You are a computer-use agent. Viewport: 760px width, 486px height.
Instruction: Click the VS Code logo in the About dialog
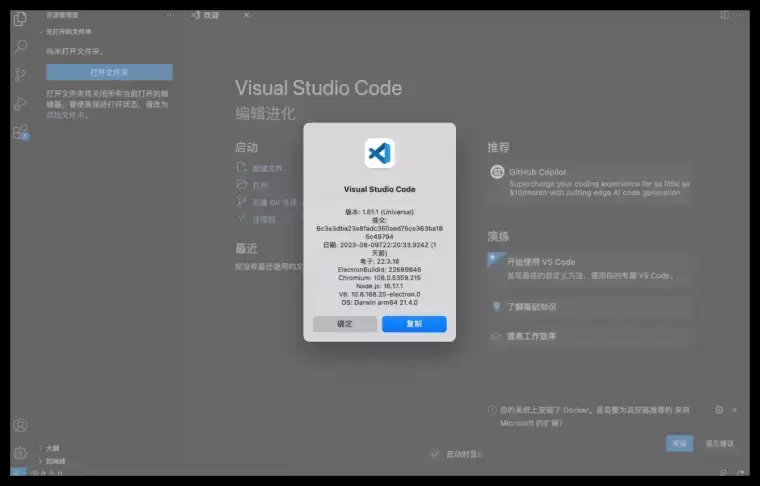pos(380,153)
